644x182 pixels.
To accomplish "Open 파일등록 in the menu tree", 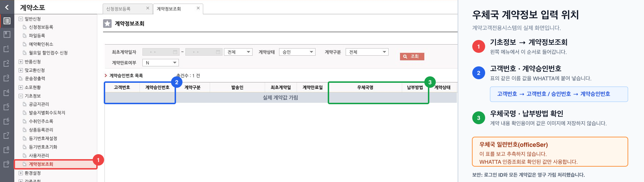I will [x=37, y=36].
